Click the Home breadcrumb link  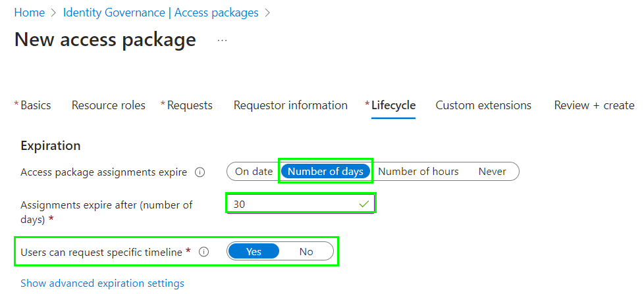tap(30, 12)
